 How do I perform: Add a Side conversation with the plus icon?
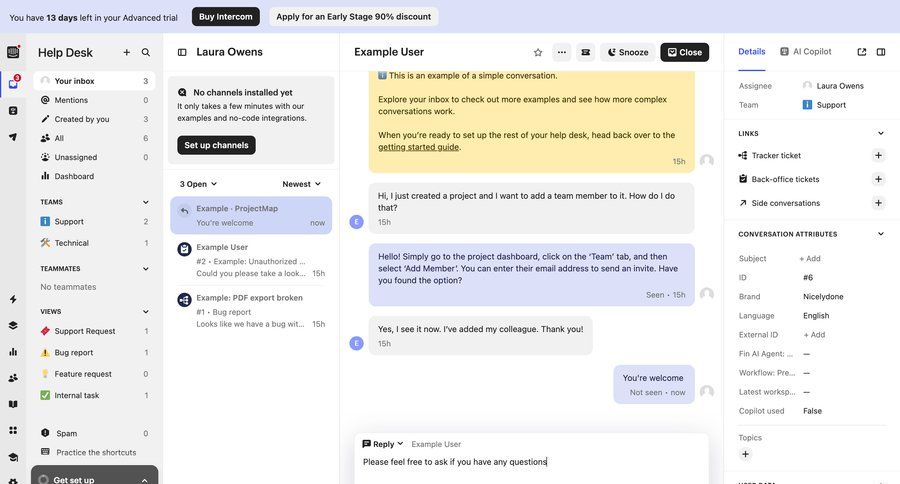point(878,203)
